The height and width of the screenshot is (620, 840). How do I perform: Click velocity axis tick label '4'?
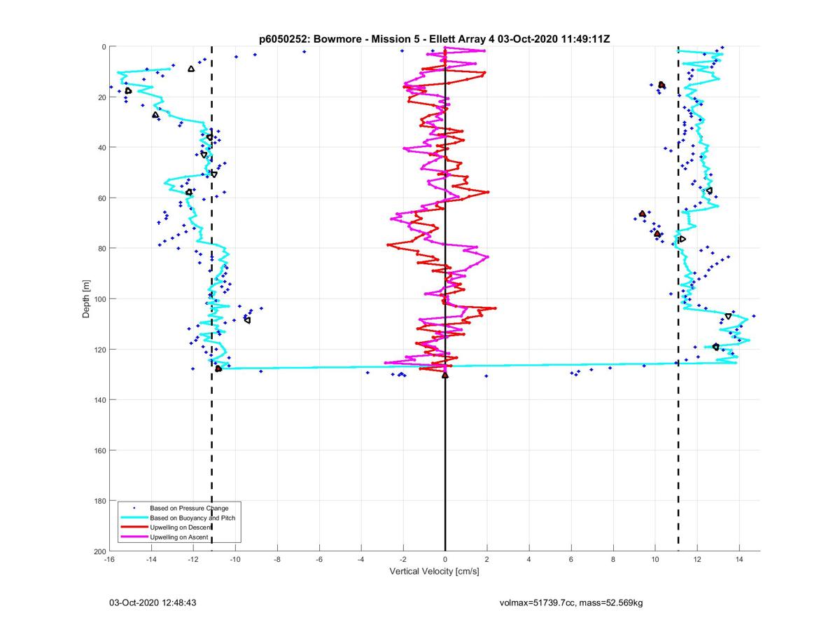[x=529, y=560]
